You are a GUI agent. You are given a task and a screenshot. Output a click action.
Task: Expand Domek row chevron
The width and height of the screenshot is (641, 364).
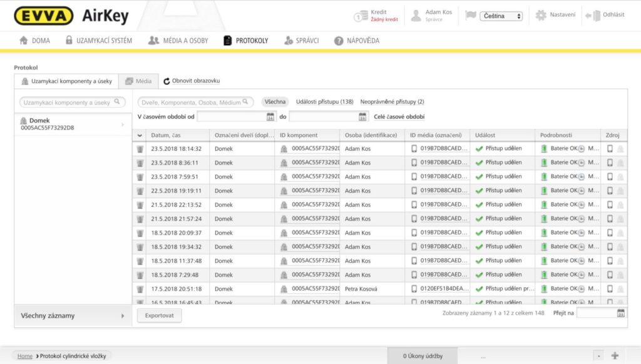tap(123, 124)
